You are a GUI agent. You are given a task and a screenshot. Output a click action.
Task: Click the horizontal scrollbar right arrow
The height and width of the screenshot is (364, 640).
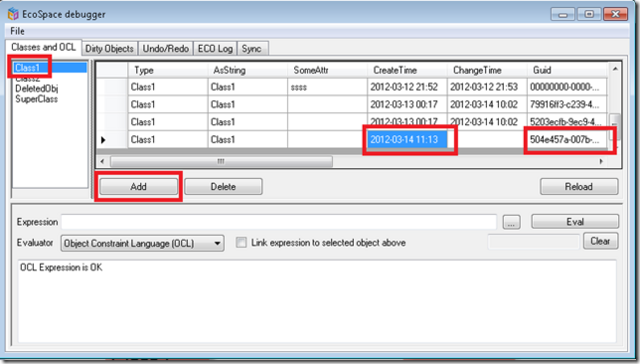(x=601, y=161)
